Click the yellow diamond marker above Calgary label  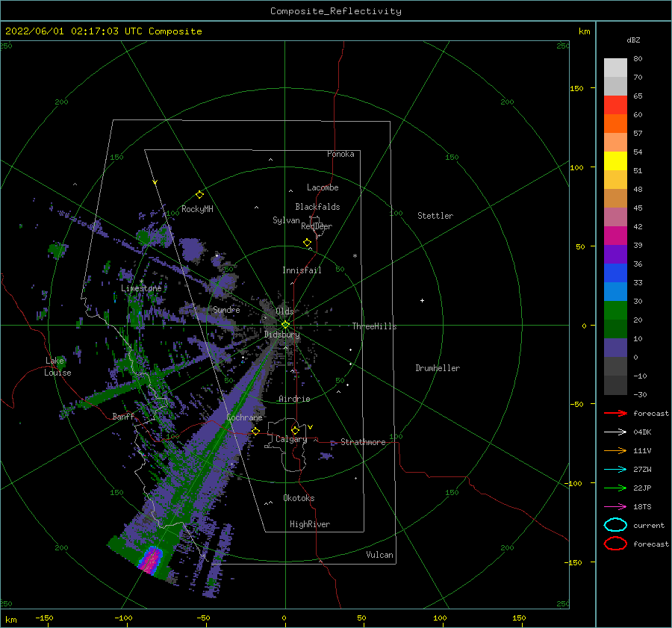coord(295,430)
